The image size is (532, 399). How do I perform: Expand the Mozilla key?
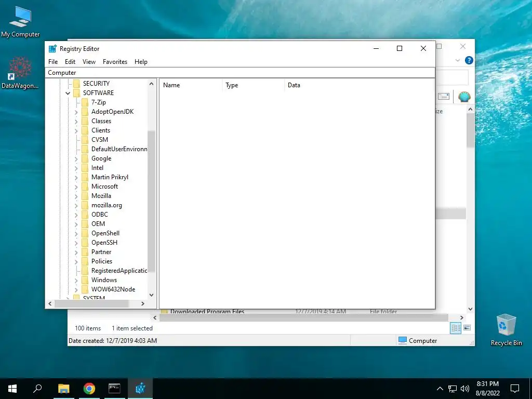76,196
